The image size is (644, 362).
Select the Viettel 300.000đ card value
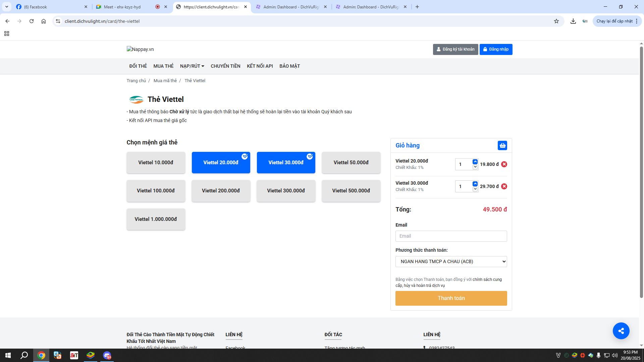(x=286, y=191)
